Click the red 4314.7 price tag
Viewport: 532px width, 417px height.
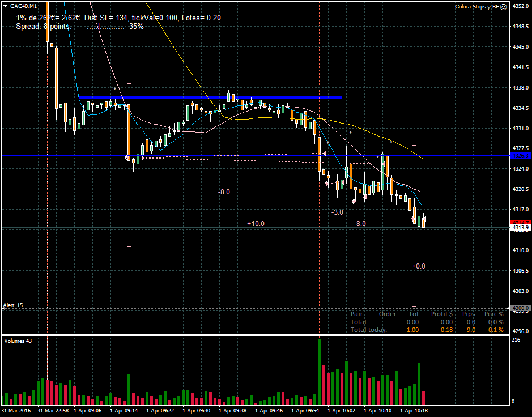coord(521,222)
